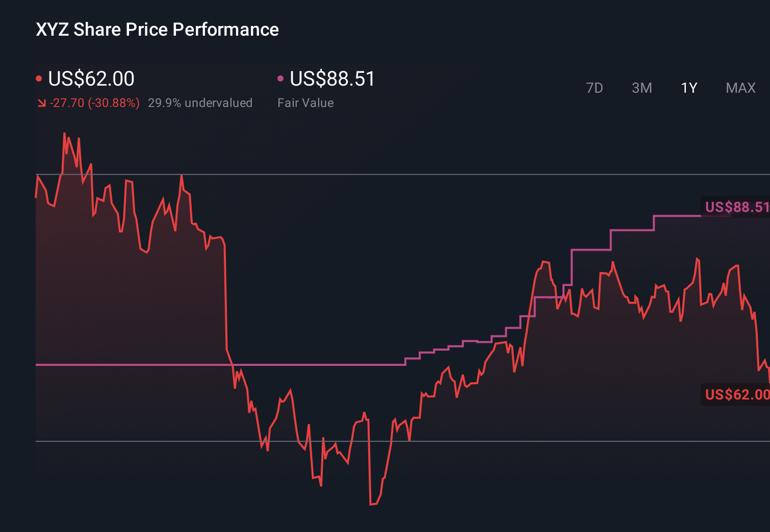Click the large US$88.51 fair value heading
Viewport: 770px width, 532px height.
pyautogui.click(x=332, y=78)
